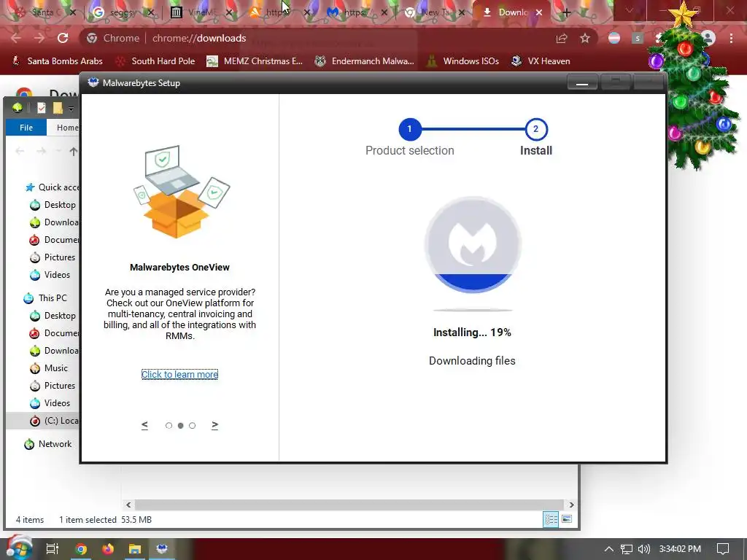This screenshot has height=560, width=747.
Task: Select Music under This PC
Action: [x=50, y=368]
